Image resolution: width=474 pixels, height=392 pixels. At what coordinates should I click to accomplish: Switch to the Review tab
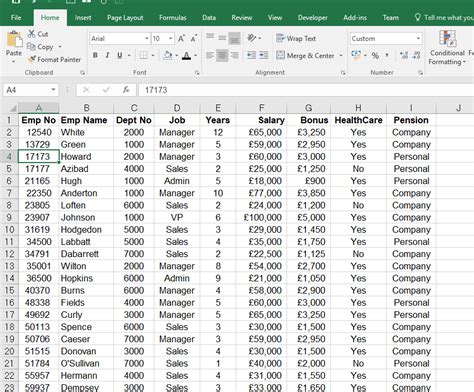pyautogui.click(x=242, y=18)
